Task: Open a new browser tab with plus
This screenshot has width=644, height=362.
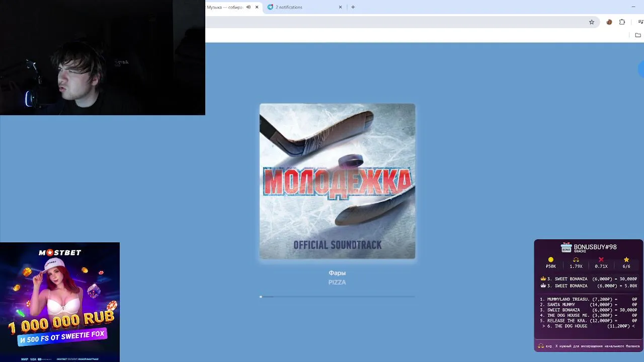Action: tap(353, 7)
